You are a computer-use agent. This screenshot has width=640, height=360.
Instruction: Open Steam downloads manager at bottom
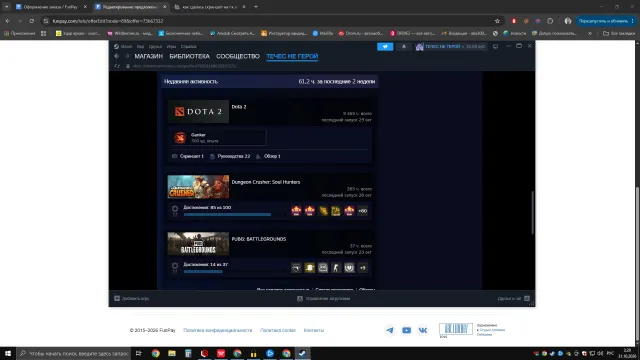point(324,299)
